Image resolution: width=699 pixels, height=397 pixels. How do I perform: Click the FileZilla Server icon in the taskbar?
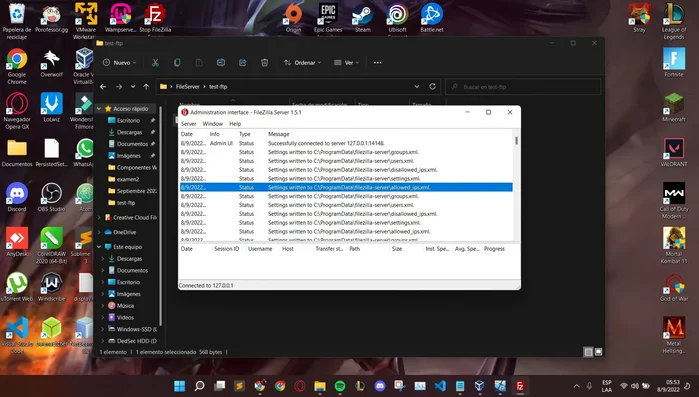[x=520, y=386]
